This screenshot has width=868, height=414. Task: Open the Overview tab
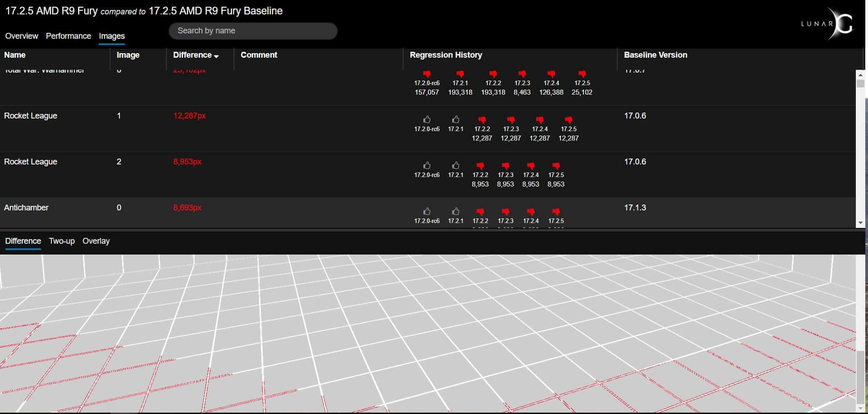(22, 36)
